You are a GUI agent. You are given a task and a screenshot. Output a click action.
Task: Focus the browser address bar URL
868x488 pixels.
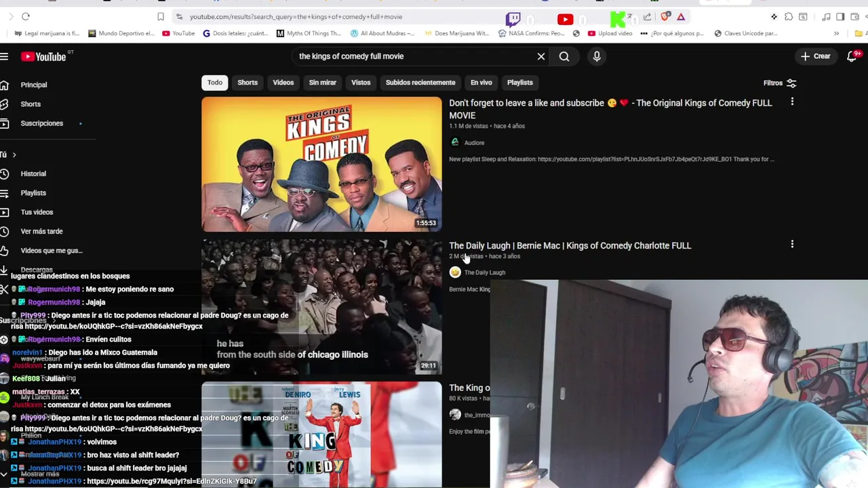click(x=296, y=16)
